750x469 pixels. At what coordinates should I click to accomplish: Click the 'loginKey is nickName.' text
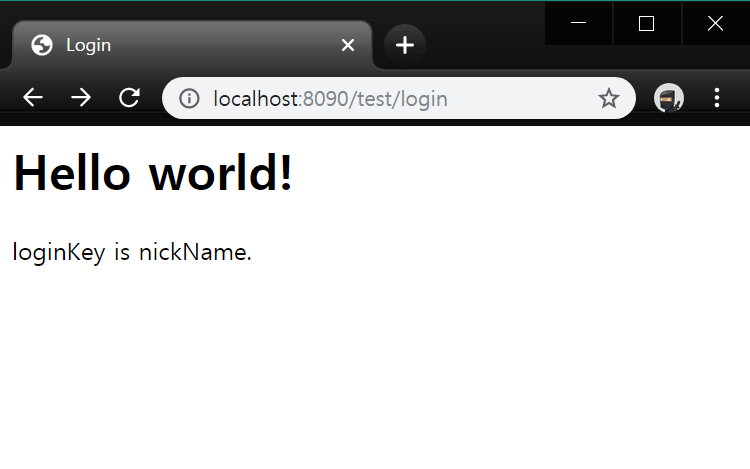point(132,252)
